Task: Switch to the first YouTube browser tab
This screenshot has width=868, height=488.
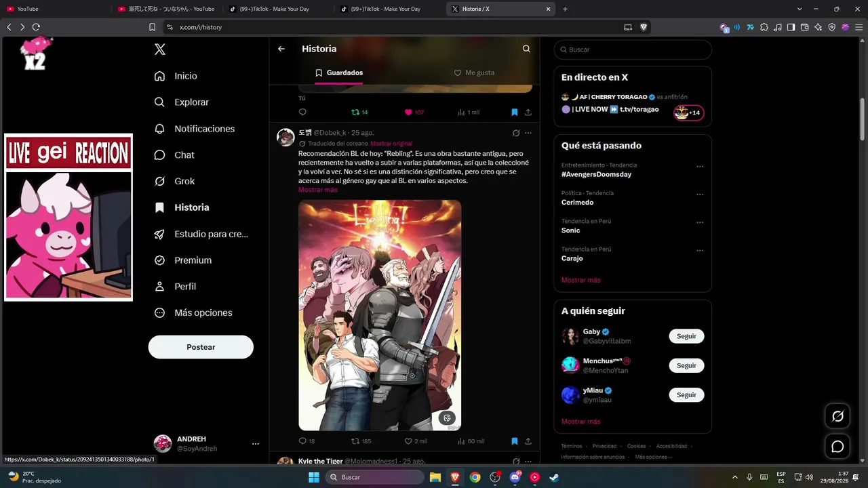Action: [56, 9]
